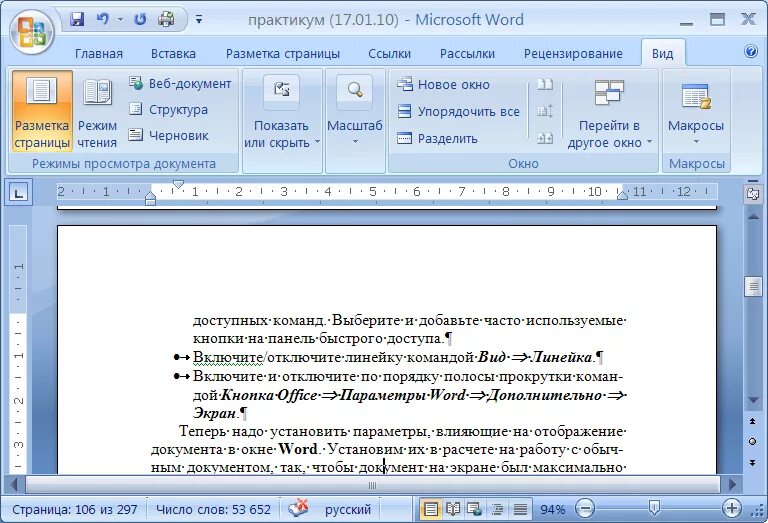Click vertical scrollbar down arrow

pos(753,401)
